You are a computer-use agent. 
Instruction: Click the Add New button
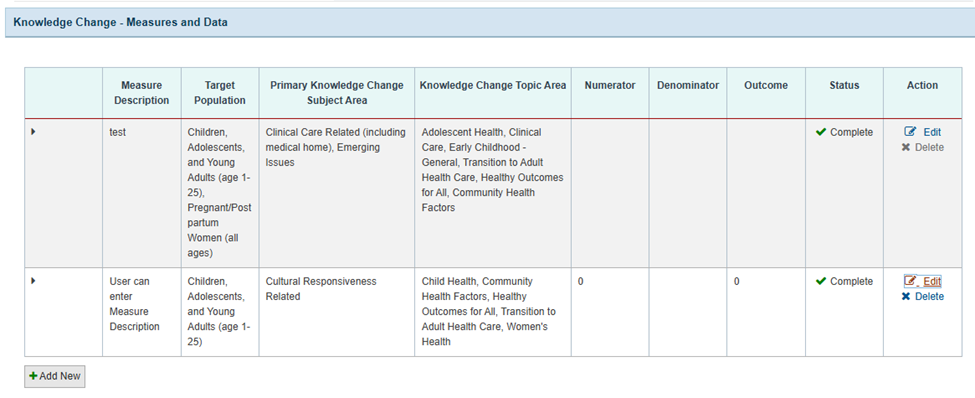(55, 376)
